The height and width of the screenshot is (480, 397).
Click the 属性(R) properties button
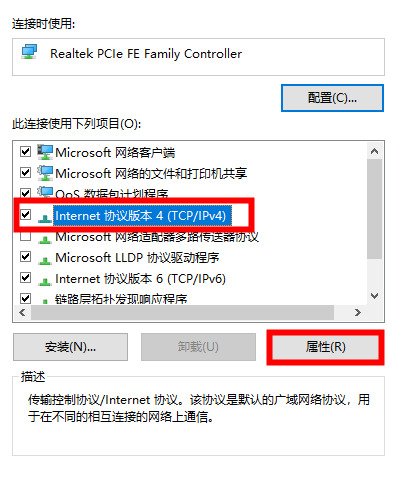coord(325,347)
